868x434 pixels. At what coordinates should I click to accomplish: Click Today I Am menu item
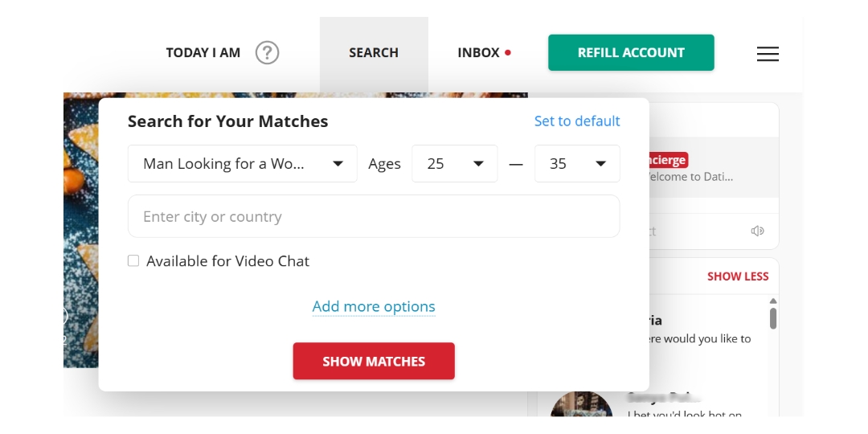[x=203, y=53]
